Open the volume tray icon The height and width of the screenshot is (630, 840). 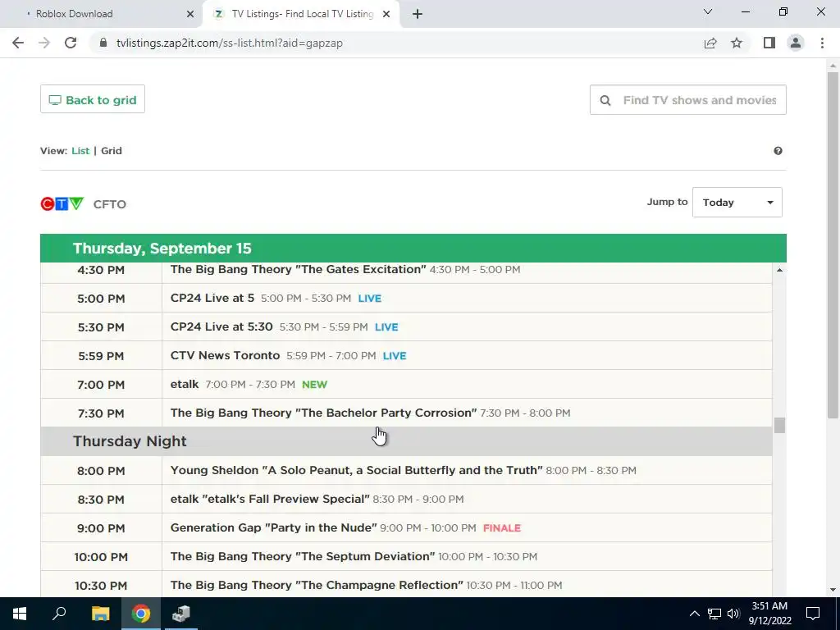tap(733, 614)
